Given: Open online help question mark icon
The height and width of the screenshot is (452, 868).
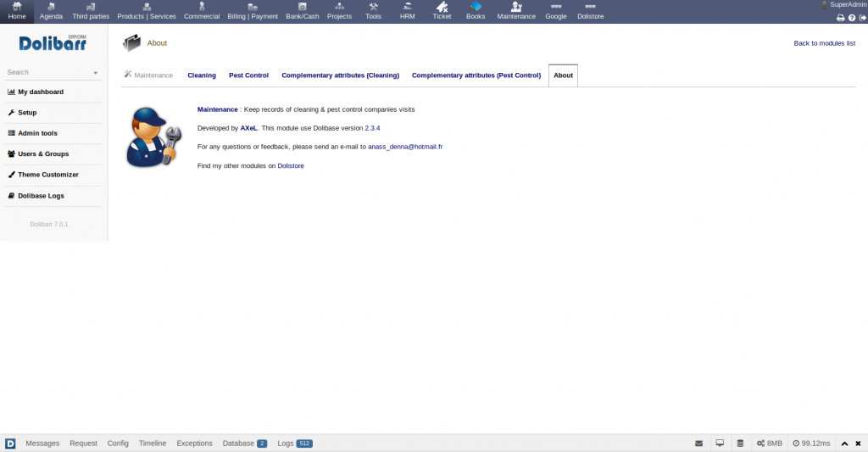Looking at the screenshot, I should click(851, 18).
